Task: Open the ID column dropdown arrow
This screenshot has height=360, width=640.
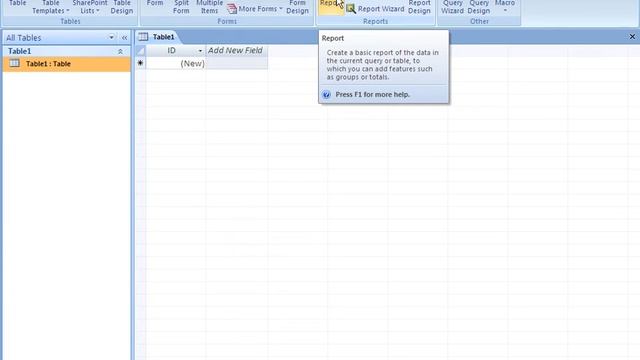Action: (x=200, y=51)
